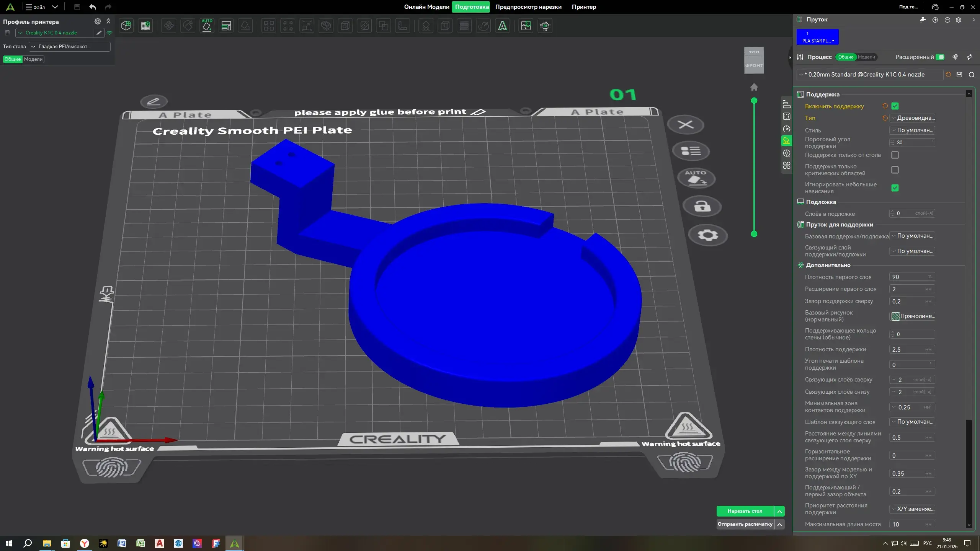Toggle the plate lock icon
980x551 pixels.
click(702, 206)
